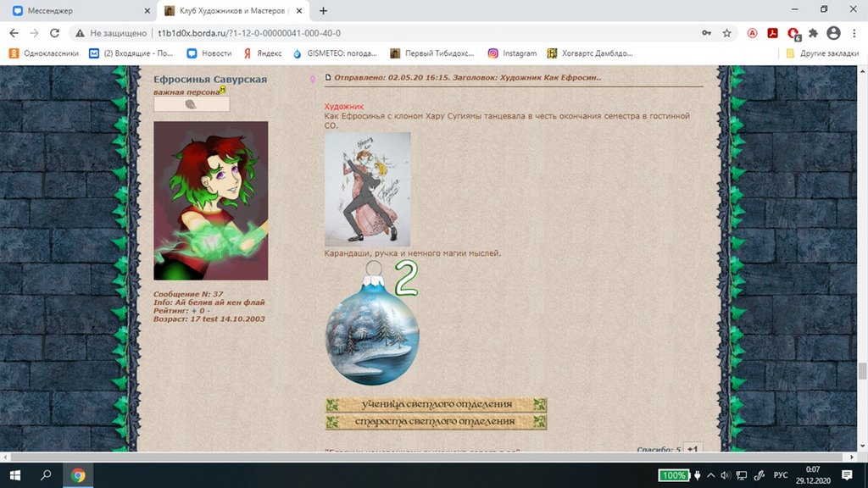Focus the address bar URL
Viewport: 868px width, 488px height.
[x=249, y=33]
